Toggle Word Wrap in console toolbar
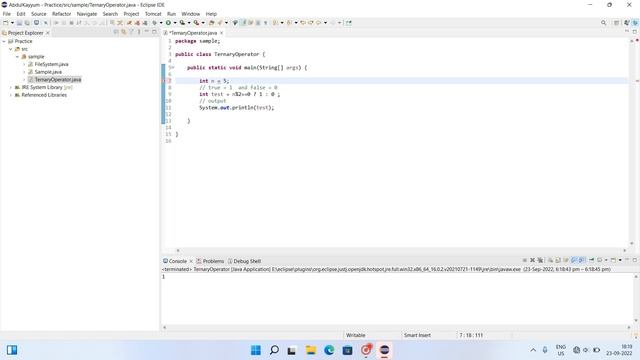The image size is (640, 360). 566,260
